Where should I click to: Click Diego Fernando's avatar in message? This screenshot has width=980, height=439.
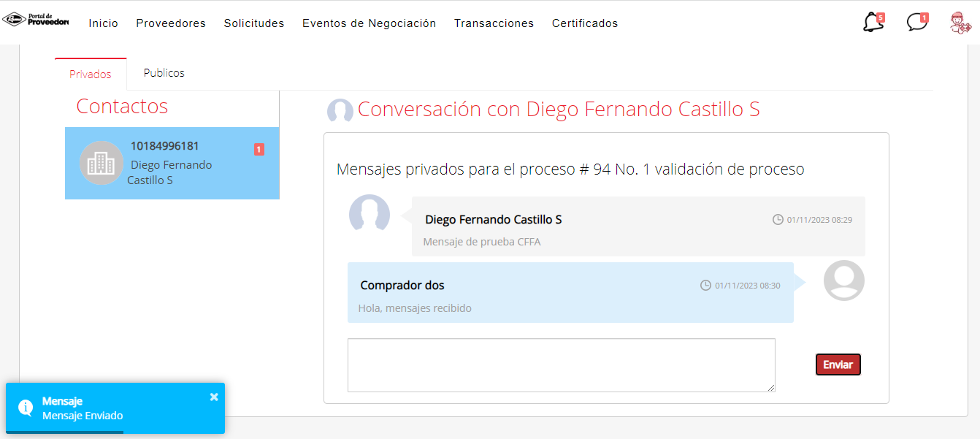374,214
